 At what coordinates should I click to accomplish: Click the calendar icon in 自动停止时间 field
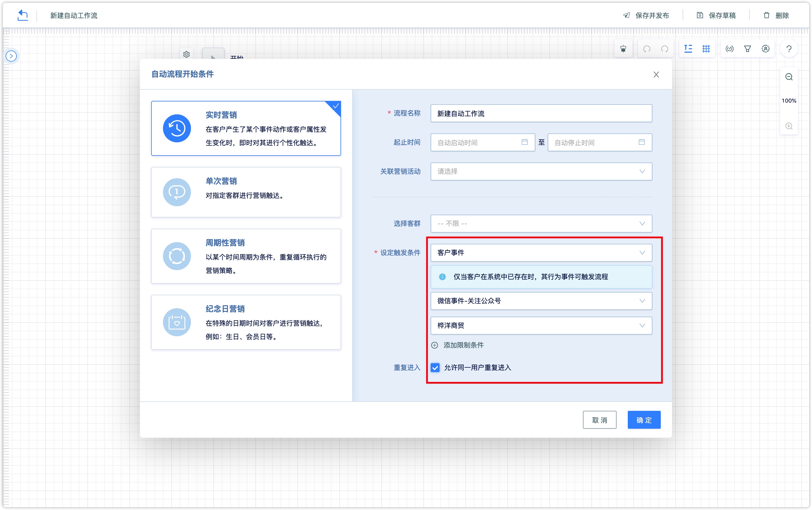click(641, 142)
